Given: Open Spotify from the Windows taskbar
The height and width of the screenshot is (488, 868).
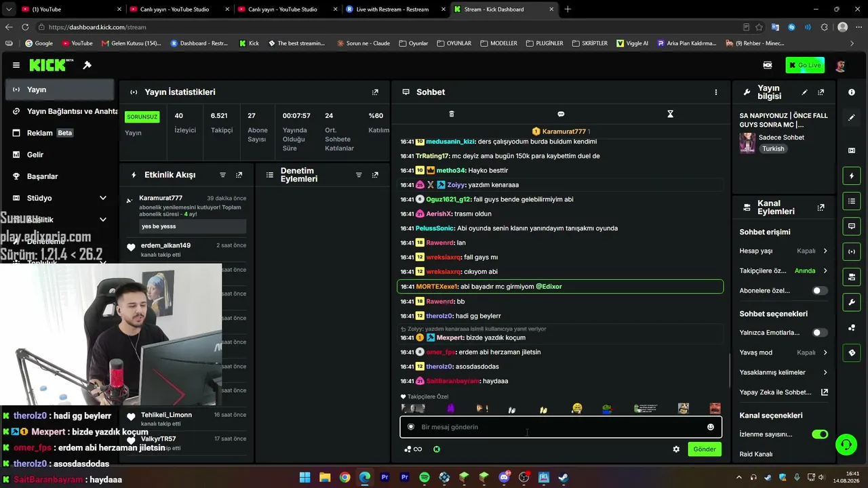Looking at the screenshot, I should pos(425,477).
